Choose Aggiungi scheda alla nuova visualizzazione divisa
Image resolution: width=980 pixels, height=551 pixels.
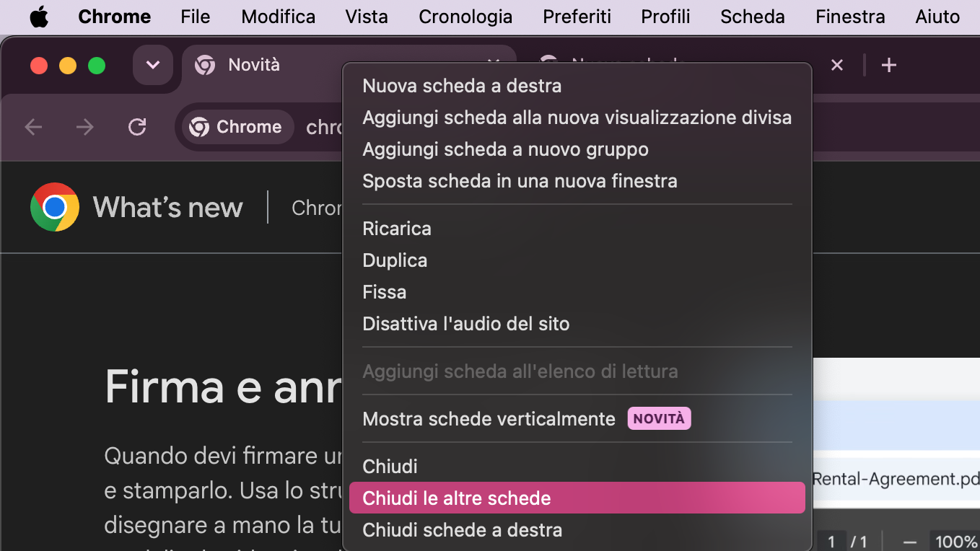click(x=577, y=118)
